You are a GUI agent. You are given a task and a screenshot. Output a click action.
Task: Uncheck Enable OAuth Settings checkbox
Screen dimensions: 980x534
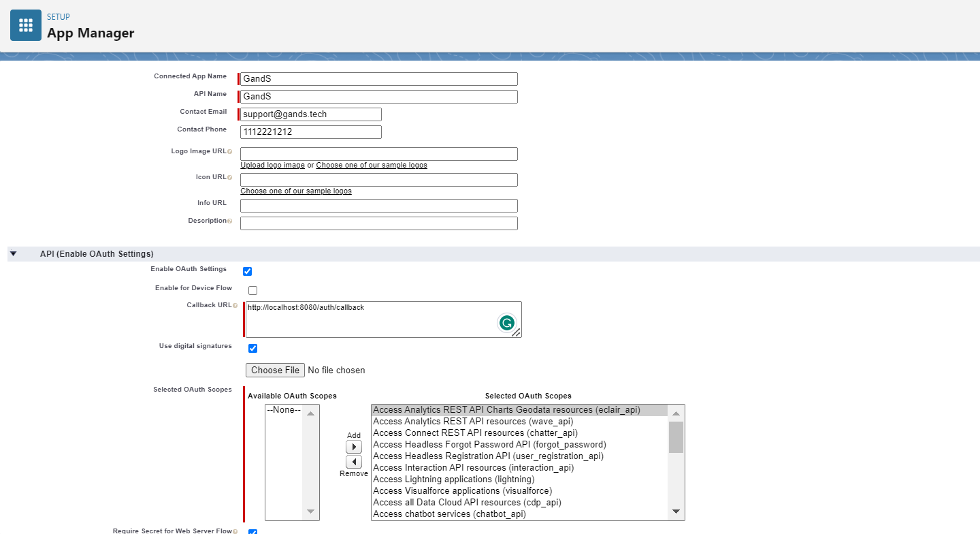[x=248, y=271]
